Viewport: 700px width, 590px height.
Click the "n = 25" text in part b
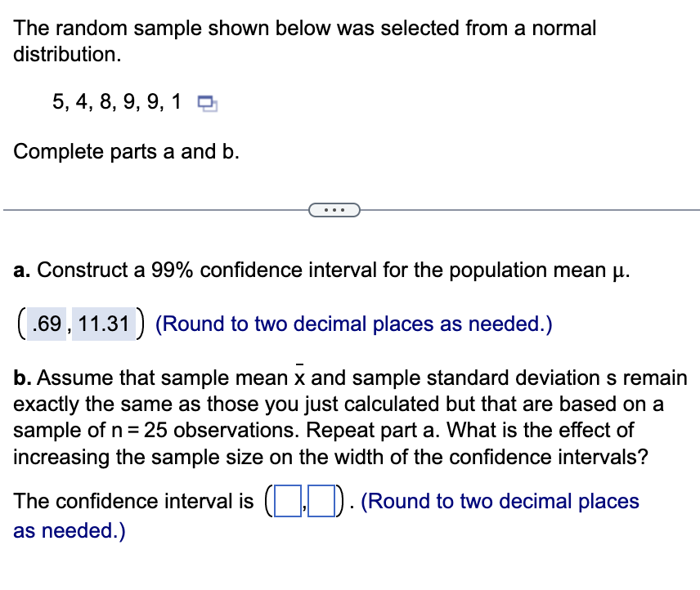click(139, 431)
